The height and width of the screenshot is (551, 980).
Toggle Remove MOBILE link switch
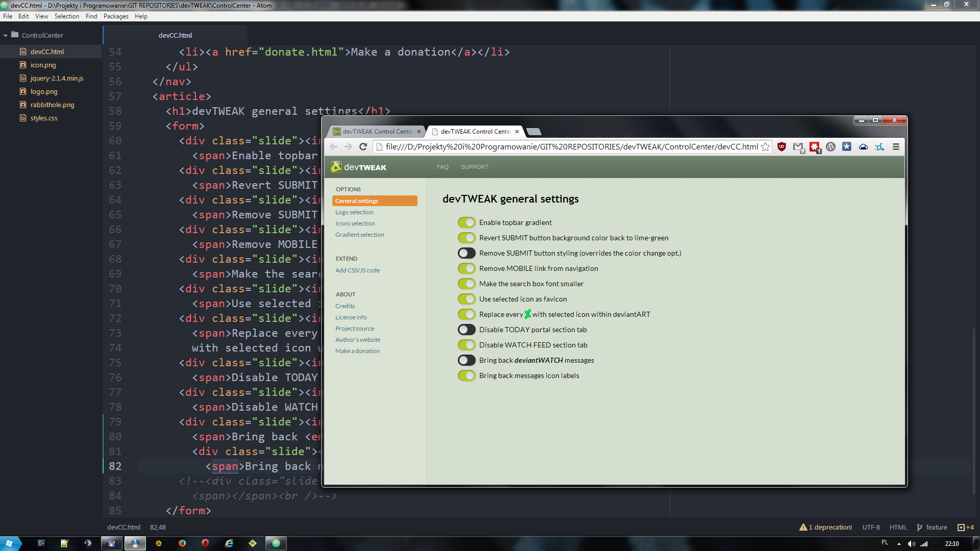pos(467,268)
